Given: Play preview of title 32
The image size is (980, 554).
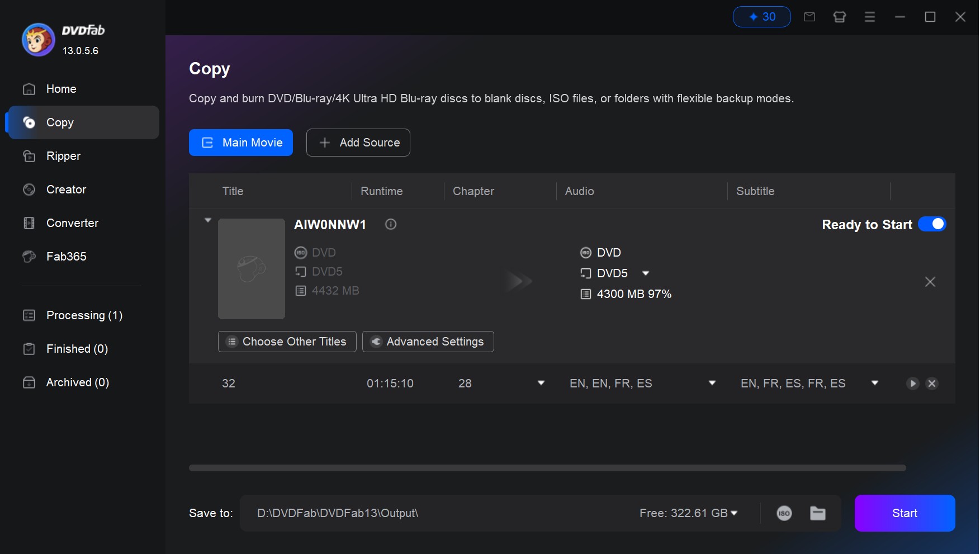Looking at the screenshot, I should (x=913, y=383).
